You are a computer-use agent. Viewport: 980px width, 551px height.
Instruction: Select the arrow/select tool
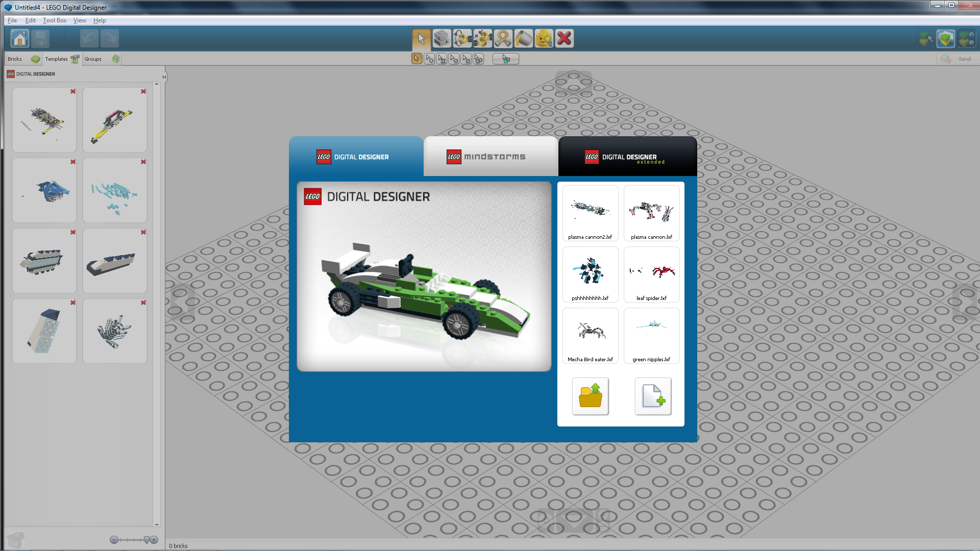coord(419,38)
